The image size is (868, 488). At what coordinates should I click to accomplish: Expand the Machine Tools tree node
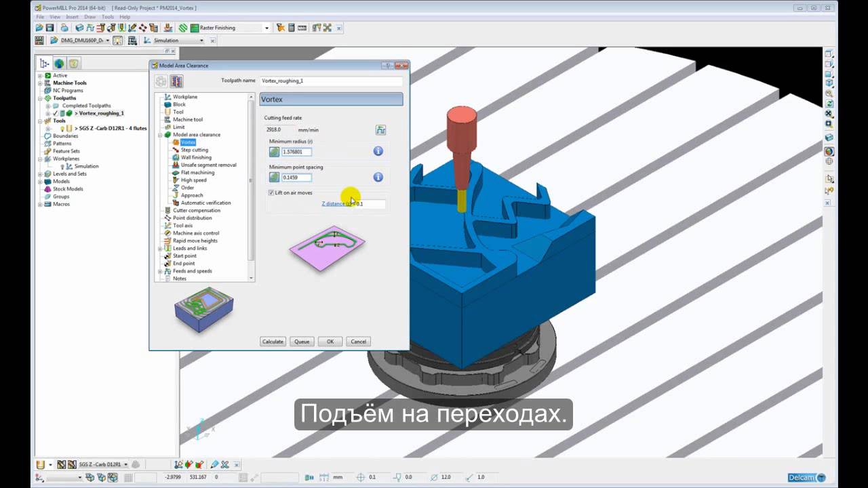pos(40,83)
